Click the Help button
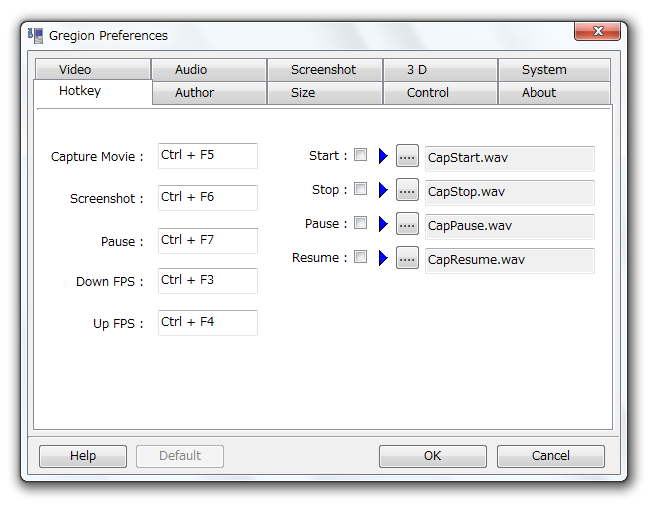Image resolution: width=651 pixels, height=505 pixels. click(x=83, y=456)
